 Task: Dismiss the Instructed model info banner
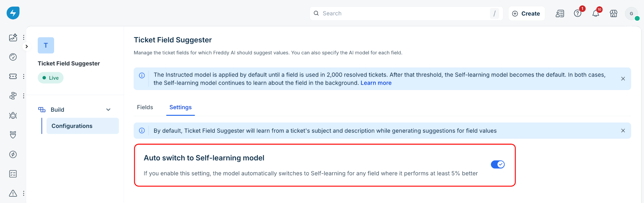[623, 79]
